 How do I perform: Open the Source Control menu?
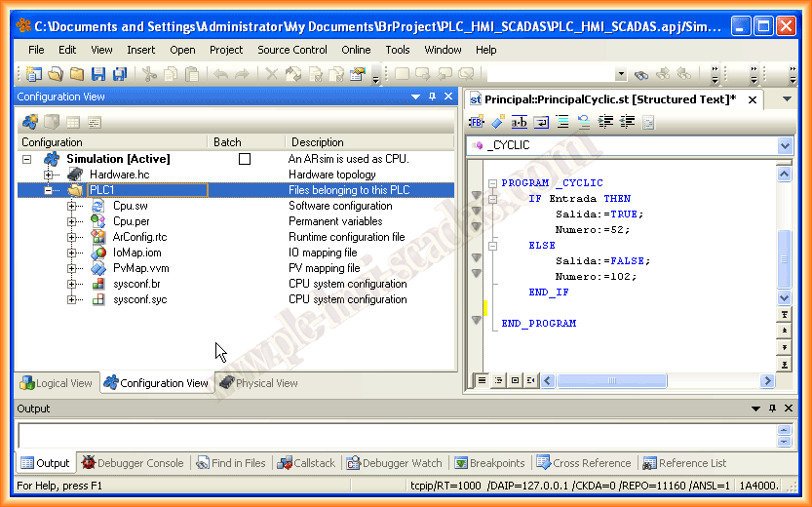pos(291,50)
